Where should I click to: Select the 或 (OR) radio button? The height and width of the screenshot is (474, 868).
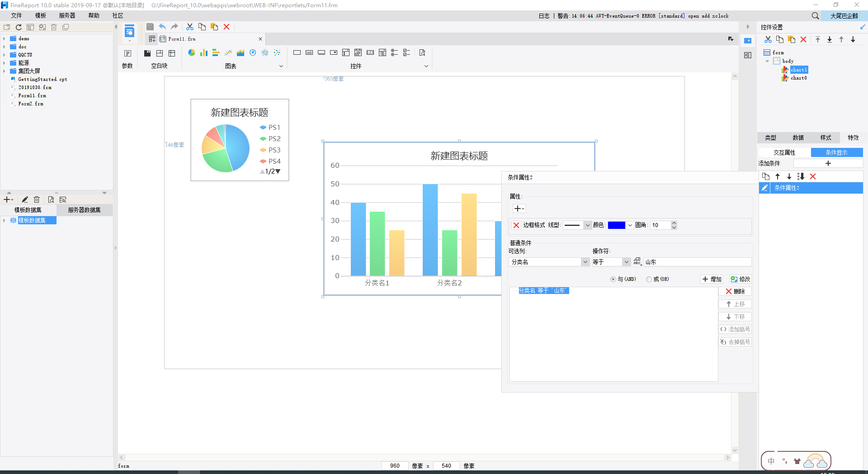[649, 279]
